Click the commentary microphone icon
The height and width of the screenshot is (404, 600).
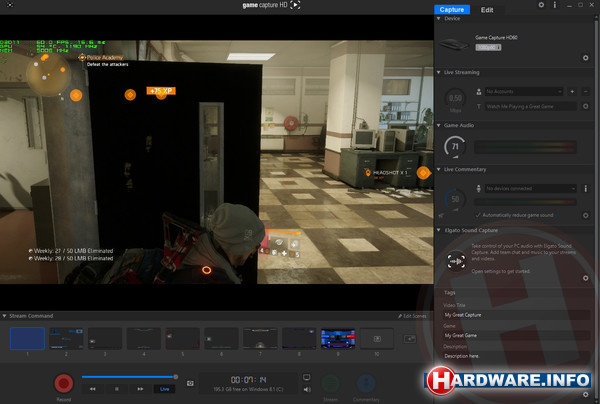(478, 188)
